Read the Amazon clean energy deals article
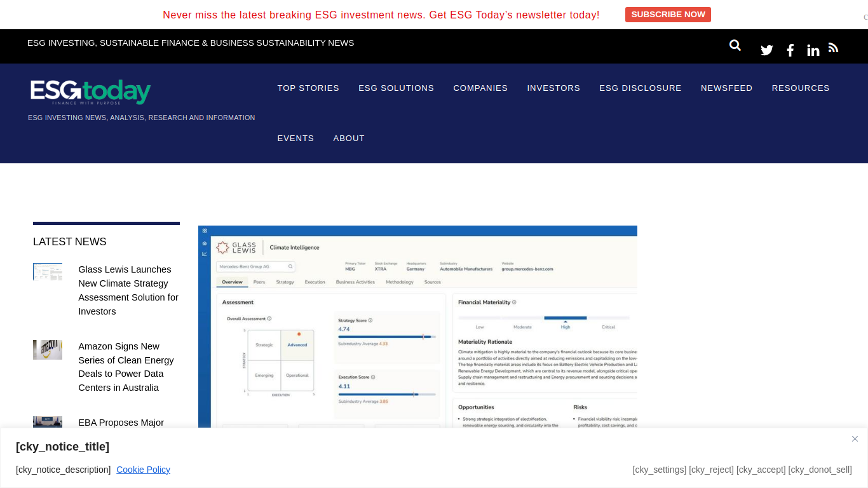The width and height of the screenshot is (868, 488). 126,367
